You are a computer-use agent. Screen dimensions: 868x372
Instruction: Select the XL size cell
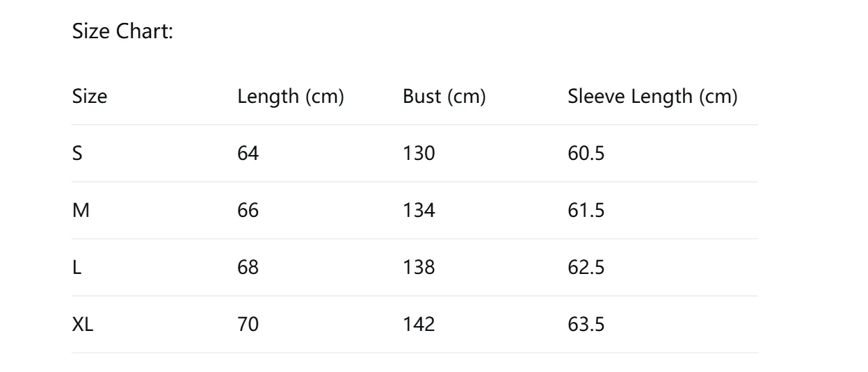[83, 325]
